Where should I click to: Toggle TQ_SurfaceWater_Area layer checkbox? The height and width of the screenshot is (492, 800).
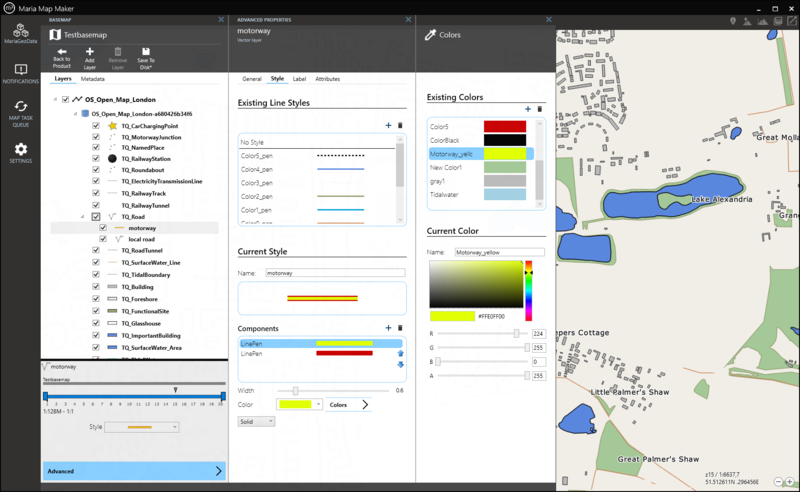coord(95,347)
